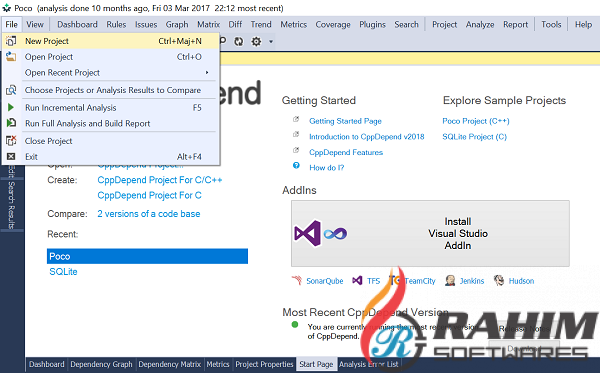Click the Exit X icon
The height and width of the screenshot is (373, 600).
pyautogui.click(x=11, y=156)
